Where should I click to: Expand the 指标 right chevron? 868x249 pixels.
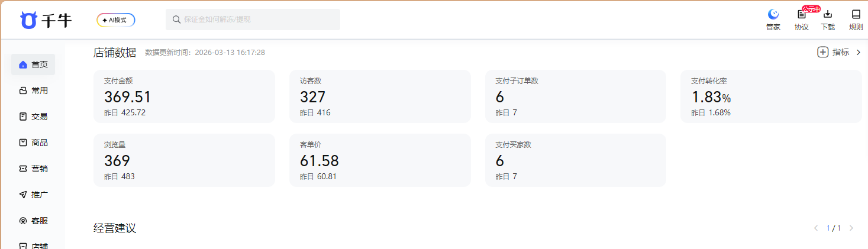point(859,52)
